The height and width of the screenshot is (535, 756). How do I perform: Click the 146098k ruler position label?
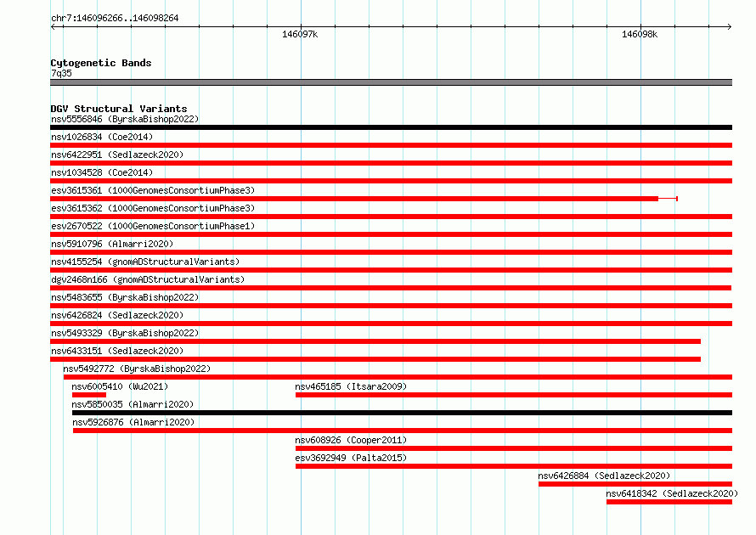coord(640,34)
